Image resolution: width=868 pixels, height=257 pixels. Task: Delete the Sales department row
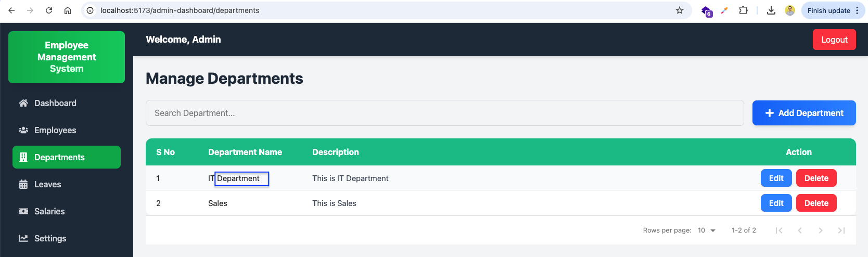[x=816, y=203]
